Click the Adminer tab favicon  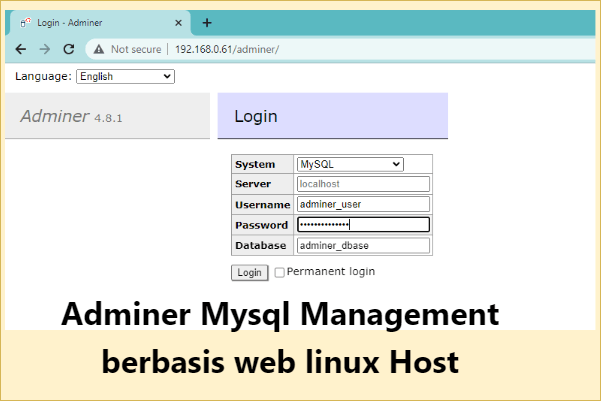[x=25, y=23]
